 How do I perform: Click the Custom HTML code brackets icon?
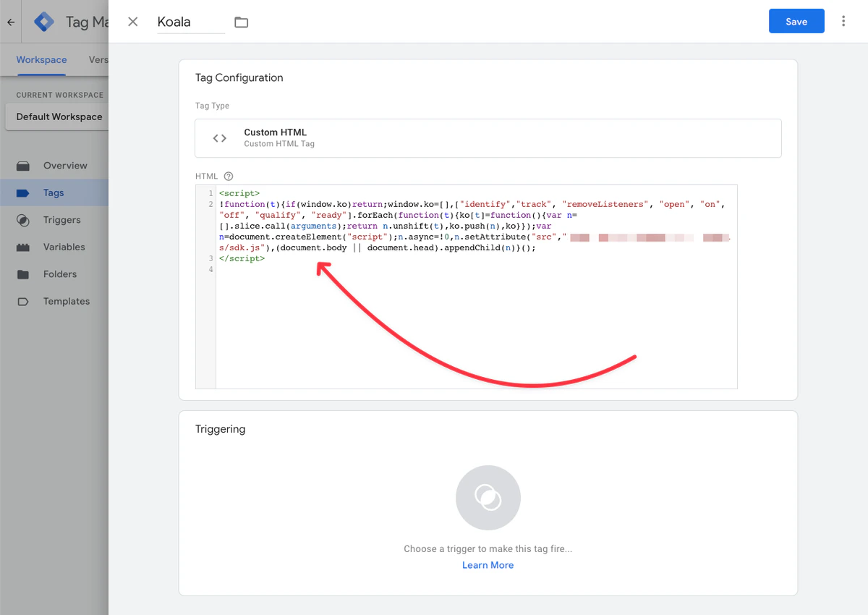[220, 138]
